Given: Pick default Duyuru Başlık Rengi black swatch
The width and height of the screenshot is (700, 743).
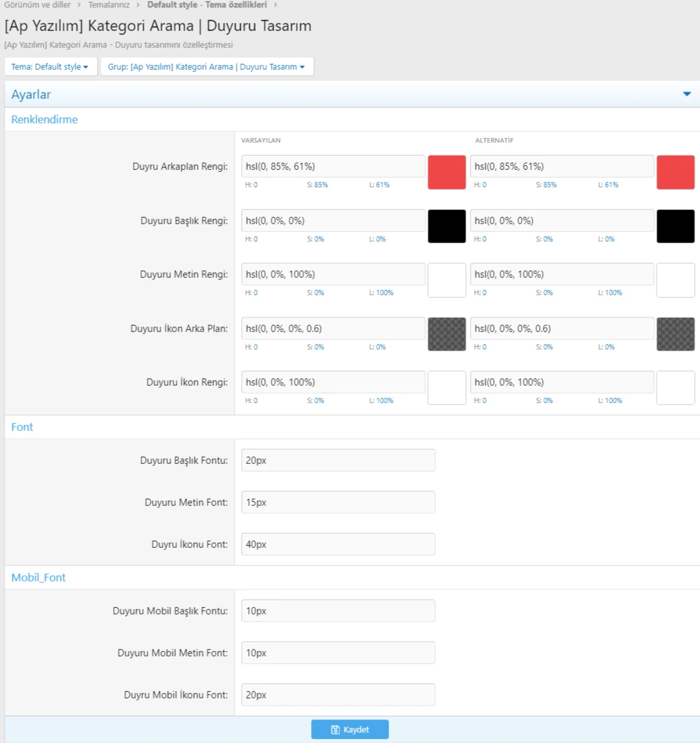Looking at the screenshot, I should [x=447, y=226].
